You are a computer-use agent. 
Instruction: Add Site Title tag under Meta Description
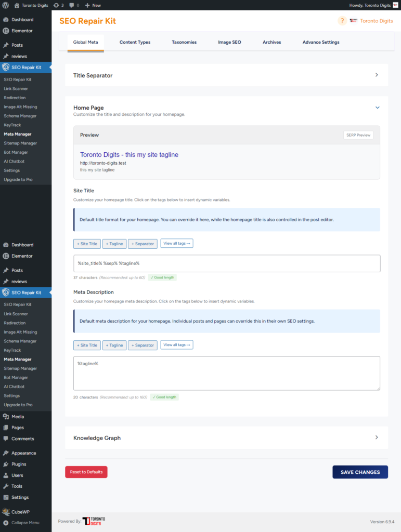(x=87, y=345)
